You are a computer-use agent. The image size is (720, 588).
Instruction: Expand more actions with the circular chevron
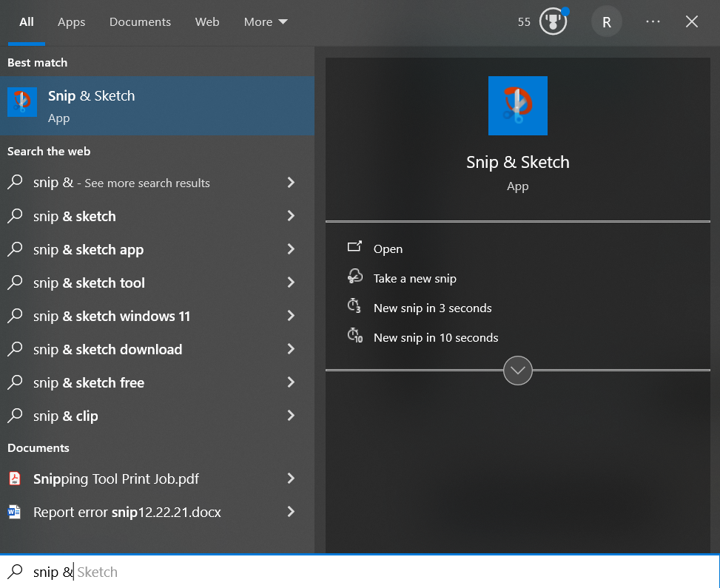(517, 371)
